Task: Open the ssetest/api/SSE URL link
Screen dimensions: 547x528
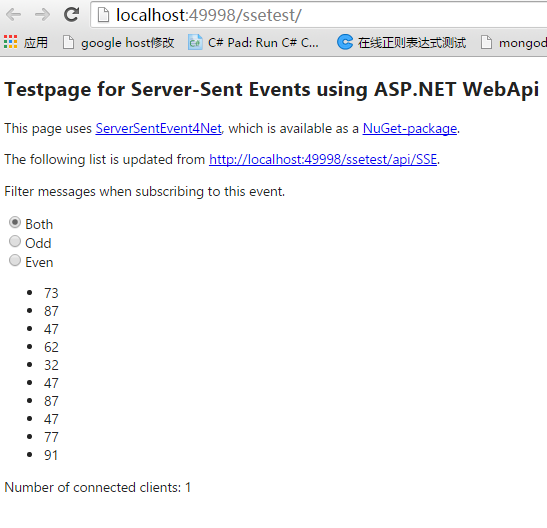Action: coord(323,160)
